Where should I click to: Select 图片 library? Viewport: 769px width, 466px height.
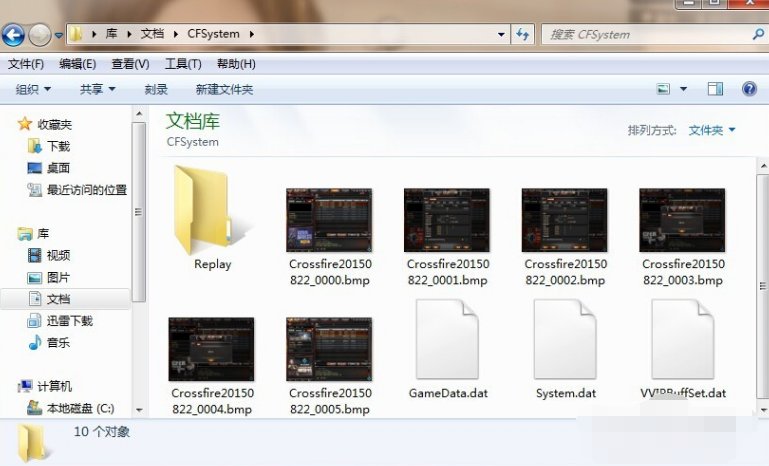pos(58,278)
